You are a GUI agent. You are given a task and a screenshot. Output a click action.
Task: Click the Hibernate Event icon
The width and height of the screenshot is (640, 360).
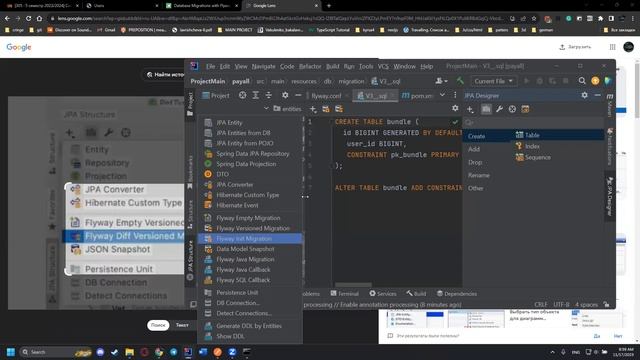pyautogui.click(x=208, y=205)
